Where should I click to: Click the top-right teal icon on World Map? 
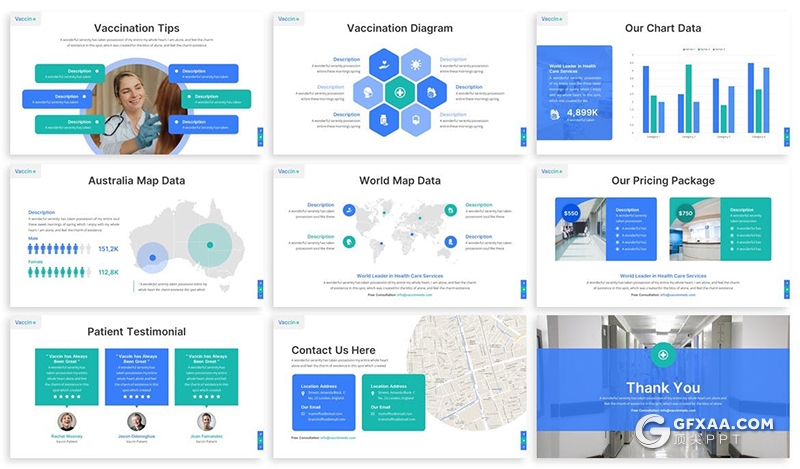pos(451,210)
